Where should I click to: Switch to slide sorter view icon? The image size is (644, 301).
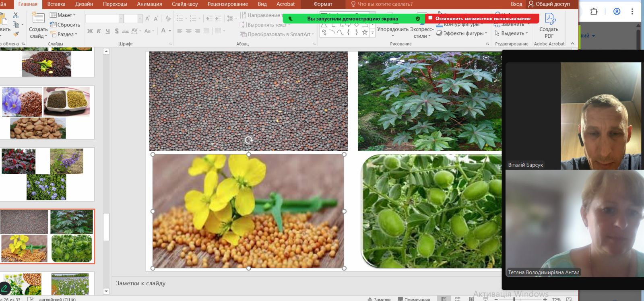(458, 299)
